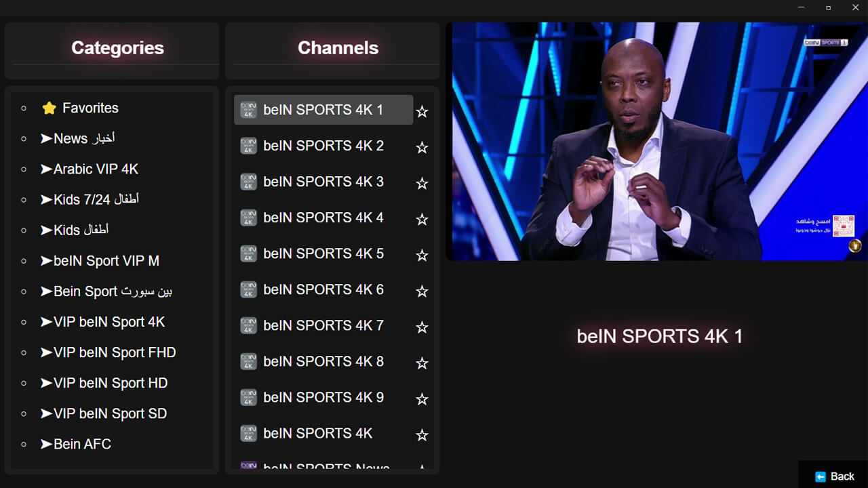Toggle favorite star for beIN SPORTS 4K 6
868x488 pixels.
coord(422,291)
